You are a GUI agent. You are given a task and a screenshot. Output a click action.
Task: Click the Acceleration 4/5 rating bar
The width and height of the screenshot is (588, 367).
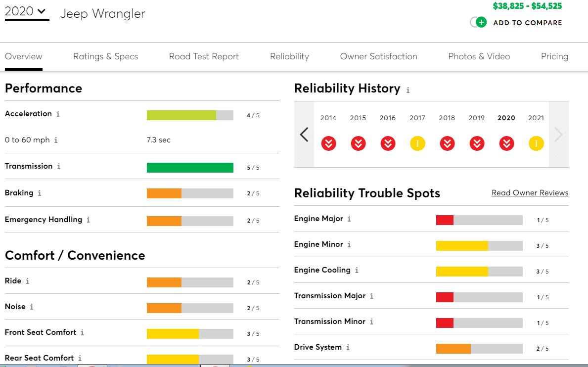[190, 115]
